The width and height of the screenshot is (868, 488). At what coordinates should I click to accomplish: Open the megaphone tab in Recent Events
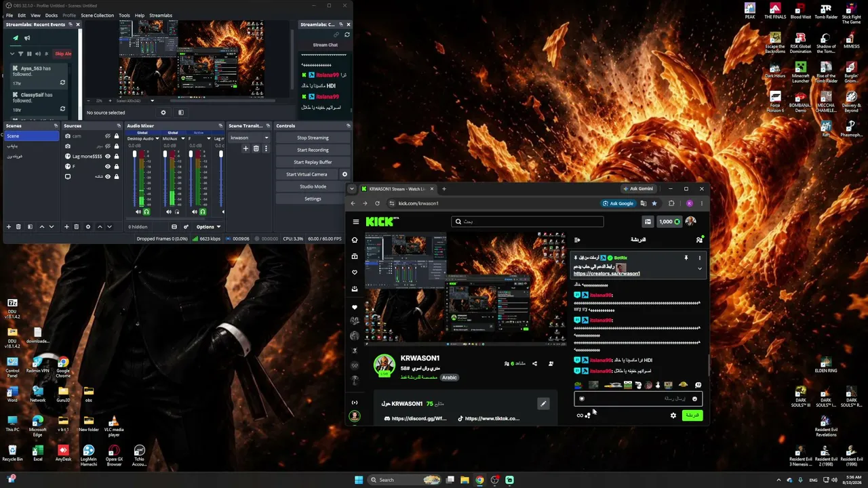pos(27,38)
